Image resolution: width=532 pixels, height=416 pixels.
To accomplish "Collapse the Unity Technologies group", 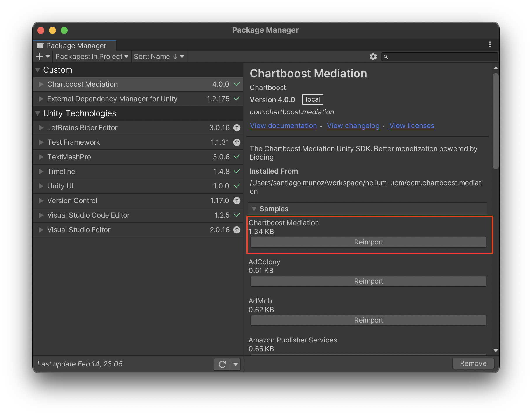I will tap(38, 113).
